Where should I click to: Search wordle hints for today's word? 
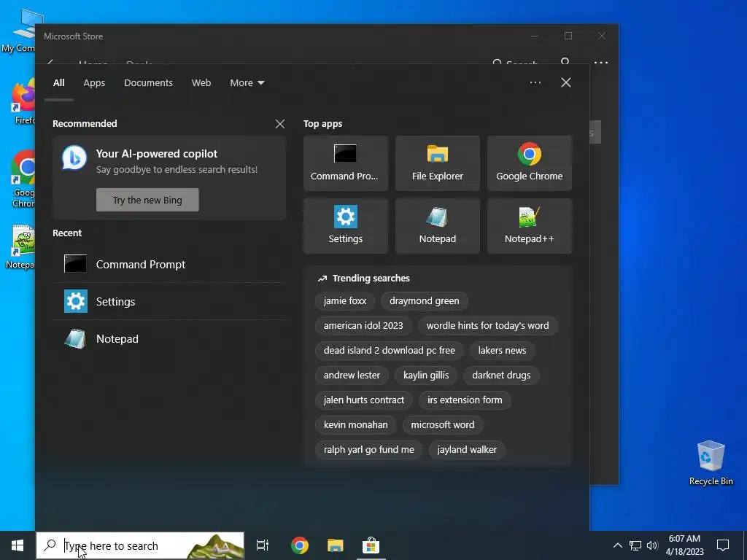pyautogui.click(x=488, y=326)
